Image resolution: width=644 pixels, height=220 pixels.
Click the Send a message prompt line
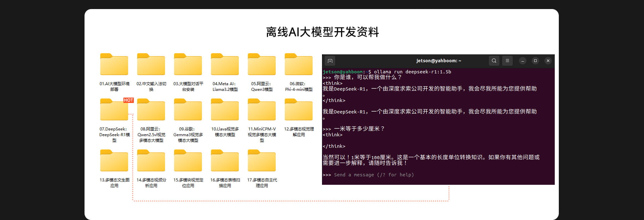click(x=374, y=175)
